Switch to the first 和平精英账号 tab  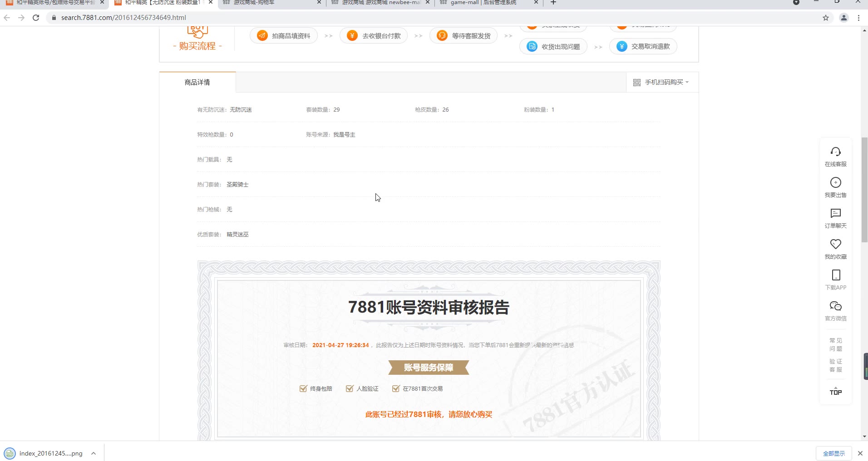point(54,2)
